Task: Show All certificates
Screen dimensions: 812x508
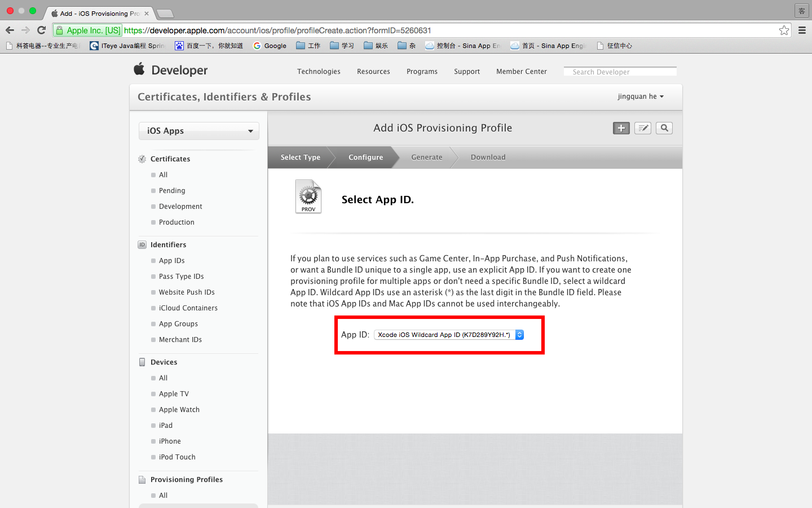Action: click(163, 175)
